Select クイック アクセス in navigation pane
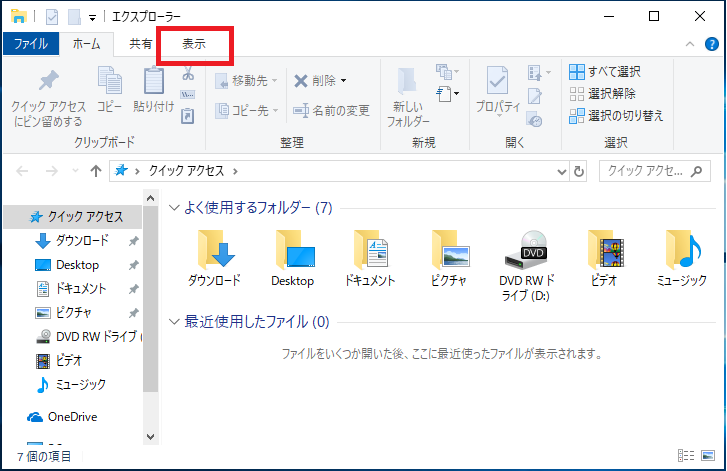The height and width of the screenshot is (471, 727). (72, 216)
